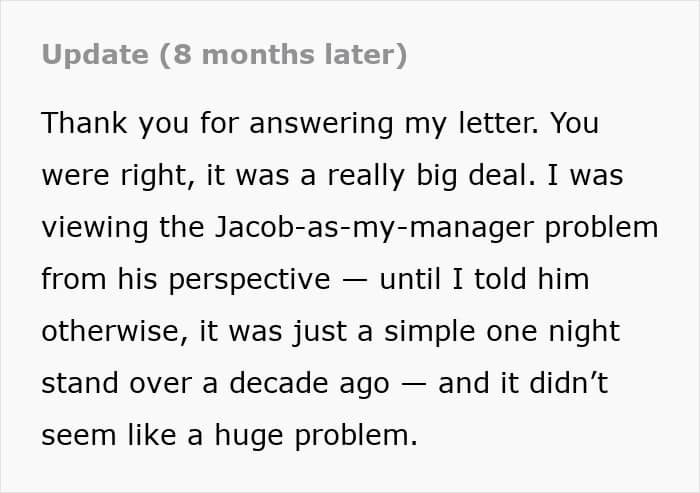Viewport: 700px width, 493px height.
Task: Click the word "perspective" in the paragraph
Action: click(x=250, y=281)
